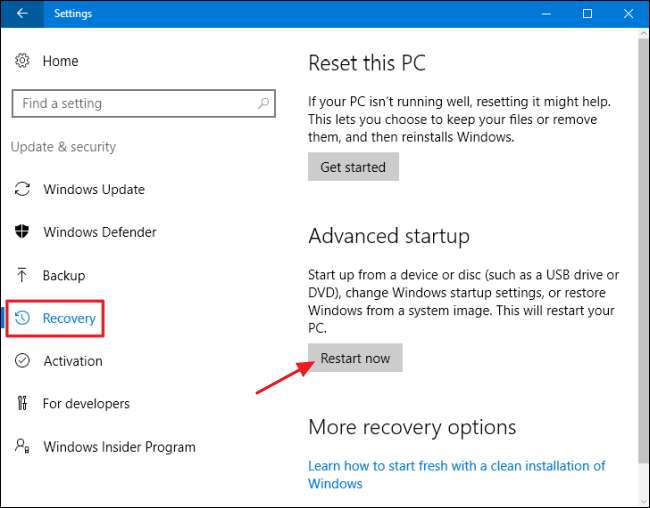The width and height of the screenshot is (650, 508).
Task: Click Restart now under Advanced startup
Action: 355,358
